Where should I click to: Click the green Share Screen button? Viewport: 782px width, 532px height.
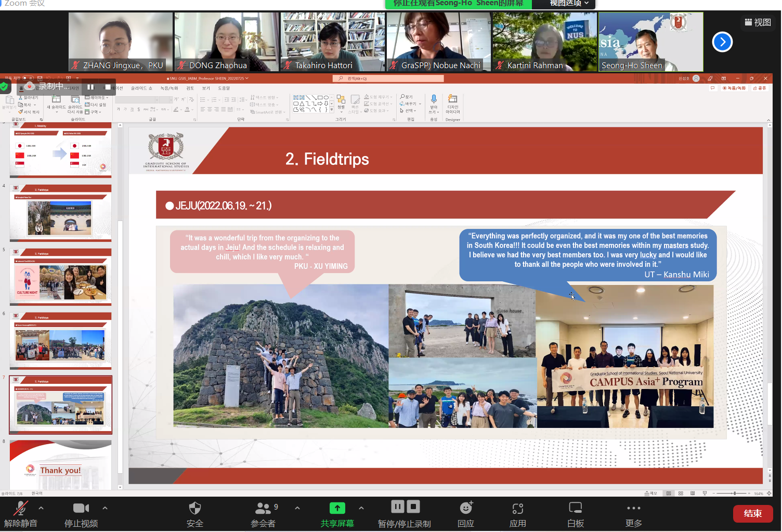point(337,514)
